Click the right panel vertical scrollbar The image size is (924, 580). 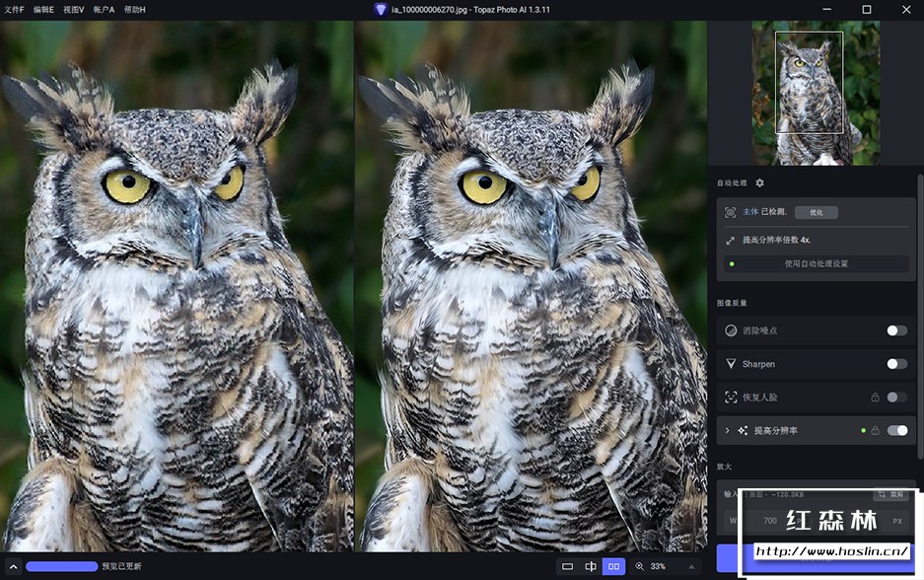click(920, 319)
